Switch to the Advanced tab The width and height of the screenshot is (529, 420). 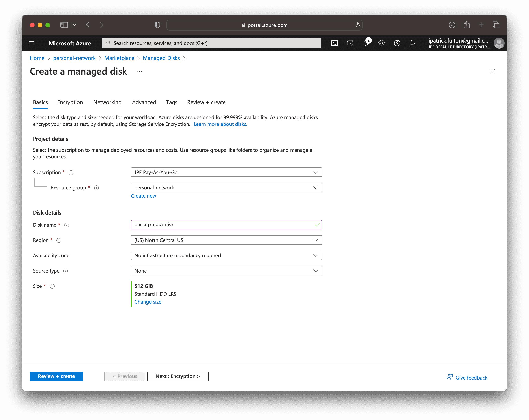click(x=144, y=102)
